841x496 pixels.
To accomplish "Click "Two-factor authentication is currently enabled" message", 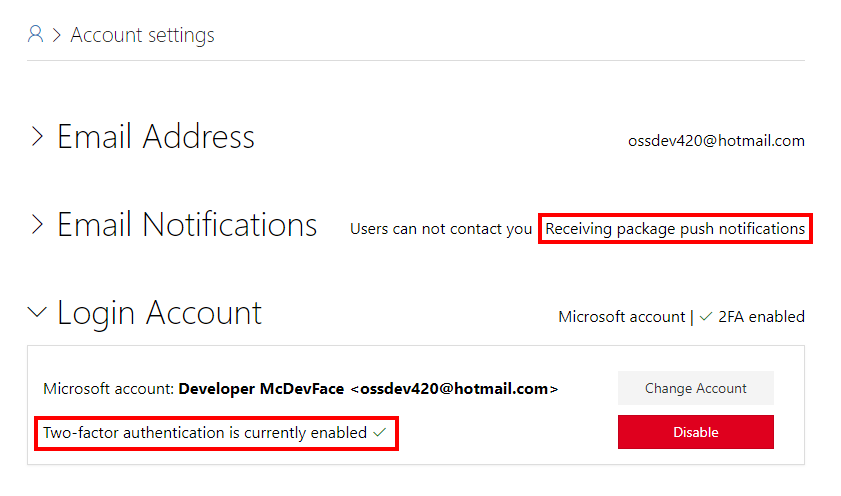I will tap(204, 434).
